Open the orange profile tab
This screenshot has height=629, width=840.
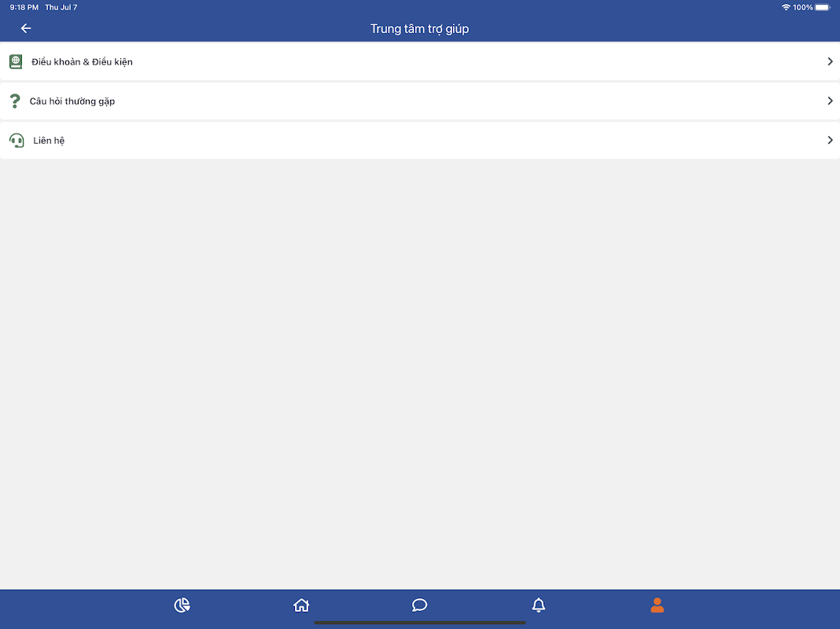658,605
